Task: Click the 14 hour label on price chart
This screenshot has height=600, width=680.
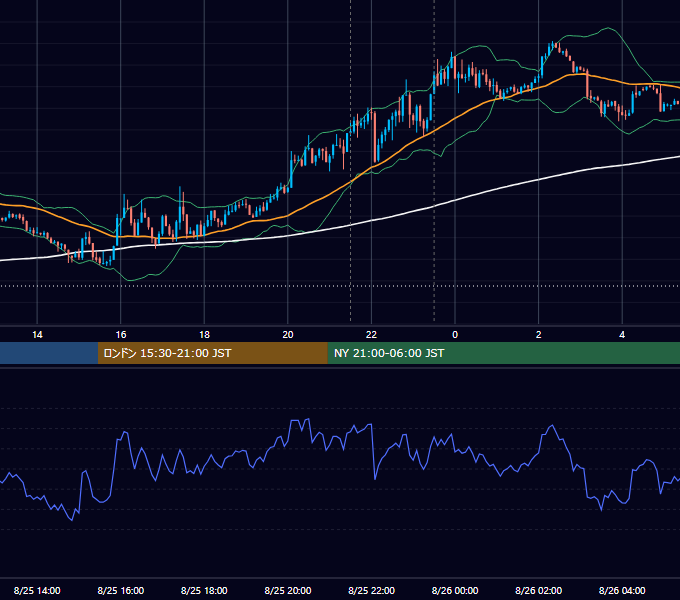Action: [x=37, y=335]
